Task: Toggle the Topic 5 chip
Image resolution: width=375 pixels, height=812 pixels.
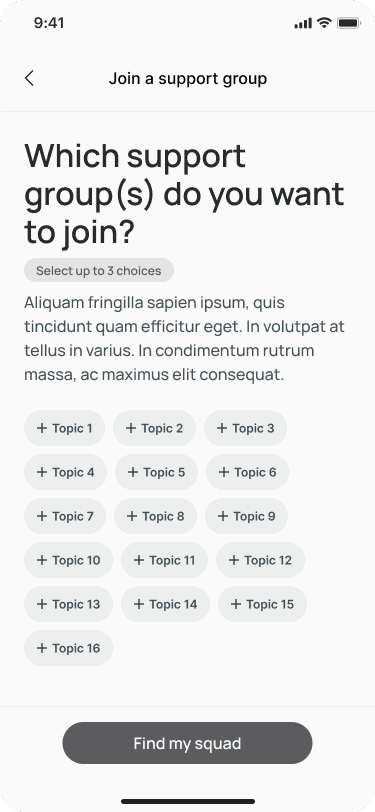Action: pyautogui.click(x=156, y=472)
